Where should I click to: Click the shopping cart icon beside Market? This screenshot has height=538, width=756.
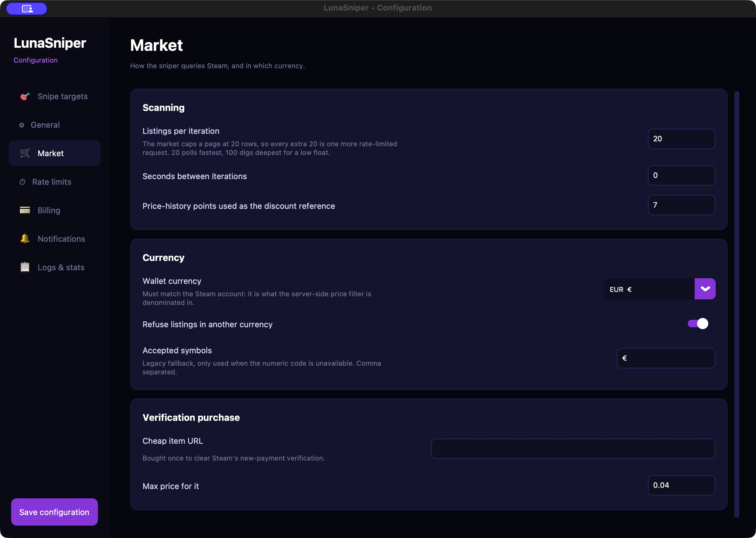25,153
